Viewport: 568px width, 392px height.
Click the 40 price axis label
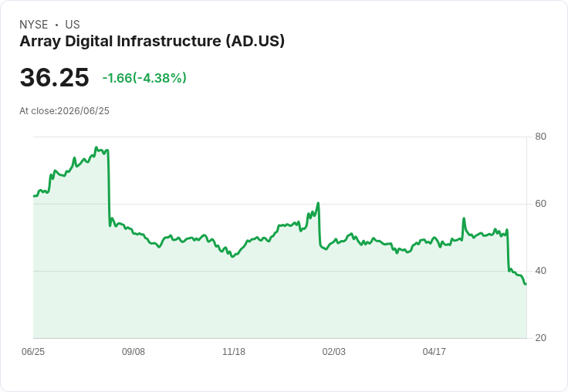click(540, 271)
